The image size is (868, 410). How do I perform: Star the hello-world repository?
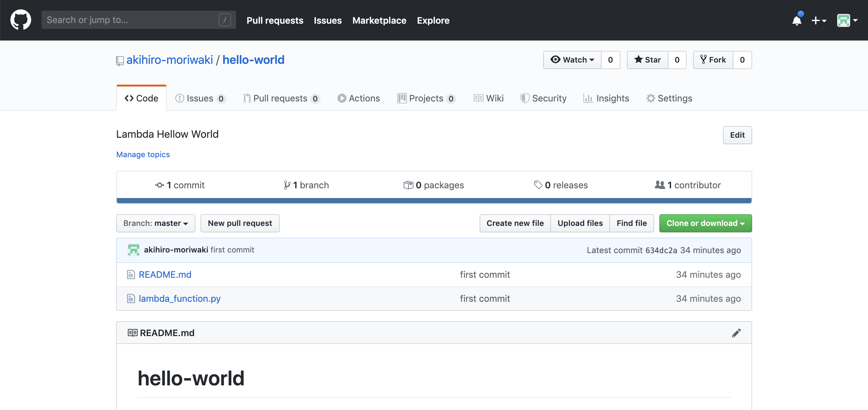[647, 60]
